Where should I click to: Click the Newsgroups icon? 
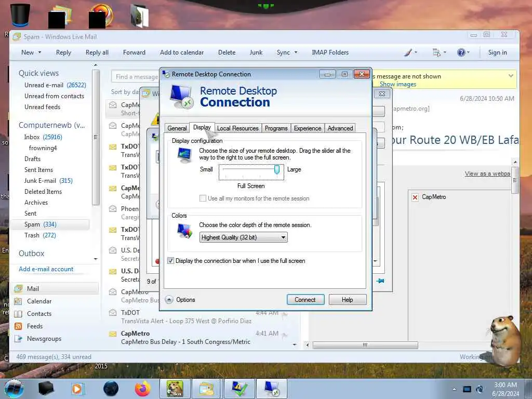(x=18, y=339)
